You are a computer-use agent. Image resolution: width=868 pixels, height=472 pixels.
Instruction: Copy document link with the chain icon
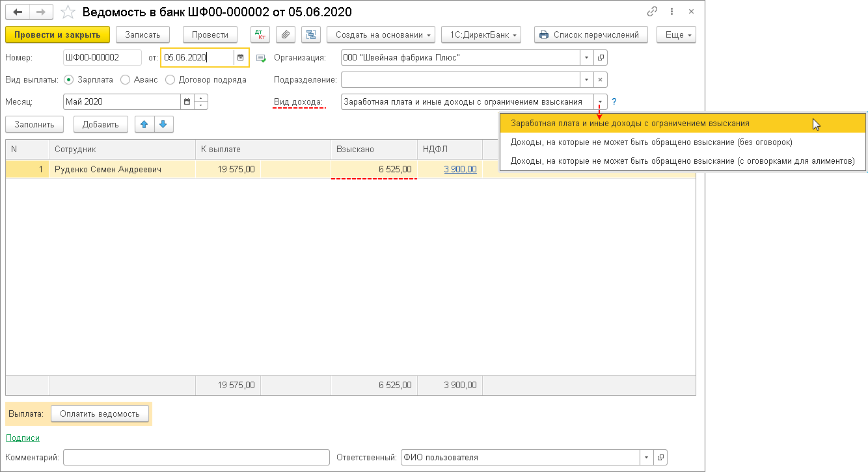click(653, 12)
